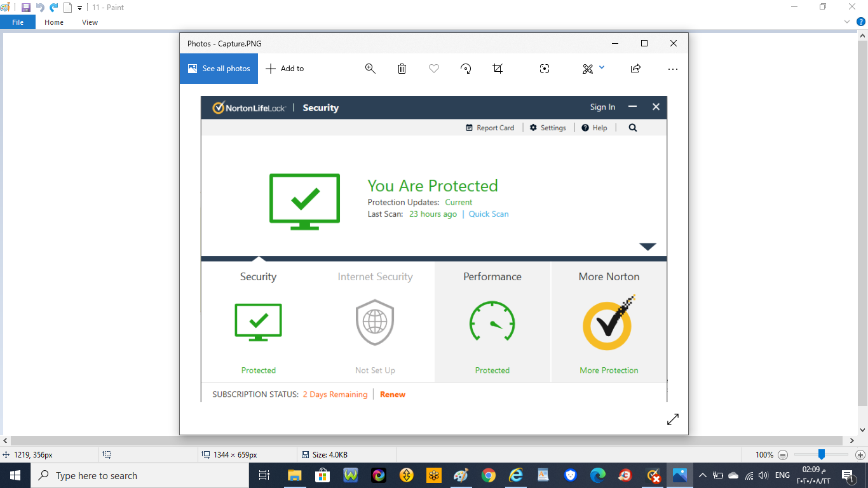Click the 23 hours ago last scan value
Image resolution: width=868 pixels, height=488 pixels.
point(433,214)
